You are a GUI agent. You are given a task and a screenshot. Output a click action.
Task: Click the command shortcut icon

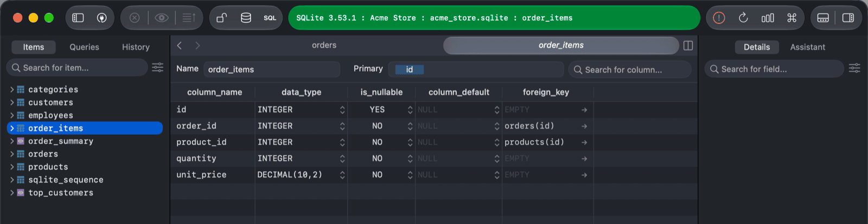tap(792, 18)
